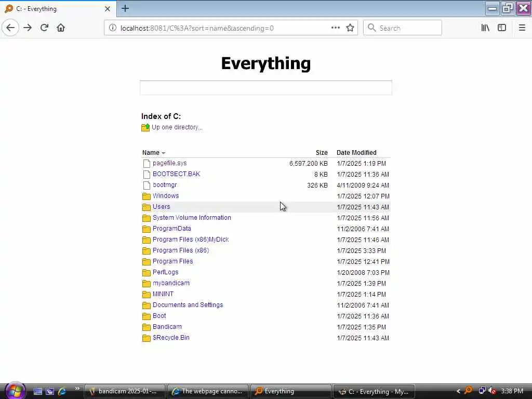Sort by Date Modified column
Screen dimensions: 532x399
[356, 153]
